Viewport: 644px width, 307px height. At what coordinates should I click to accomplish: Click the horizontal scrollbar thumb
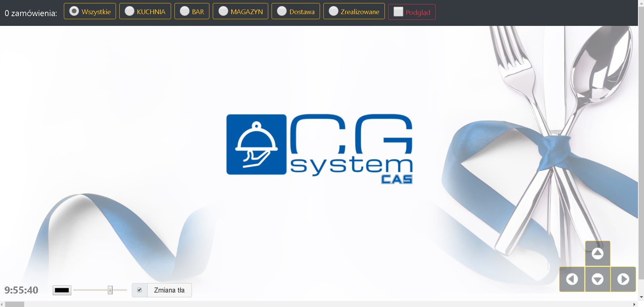15,304
